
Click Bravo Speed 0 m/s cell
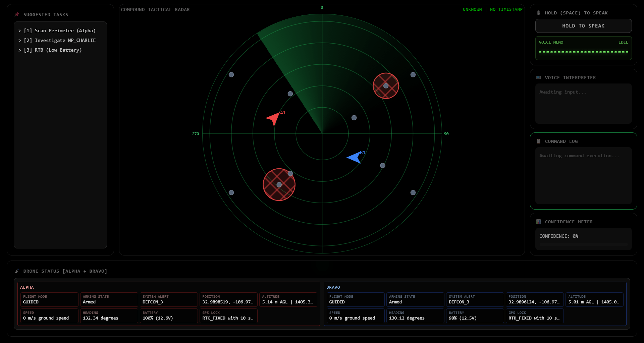click(x=356, y=316)
